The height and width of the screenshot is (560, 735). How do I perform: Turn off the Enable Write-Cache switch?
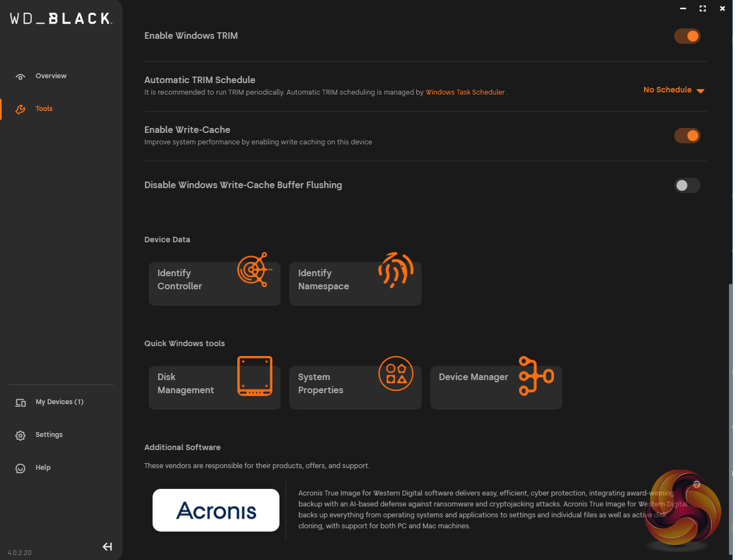[x=687, y=136]
